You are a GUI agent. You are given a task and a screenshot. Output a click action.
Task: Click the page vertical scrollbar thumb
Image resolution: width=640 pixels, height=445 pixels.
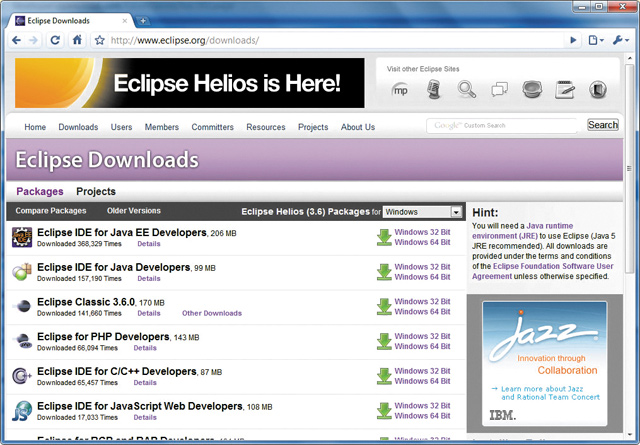(629, 168)
